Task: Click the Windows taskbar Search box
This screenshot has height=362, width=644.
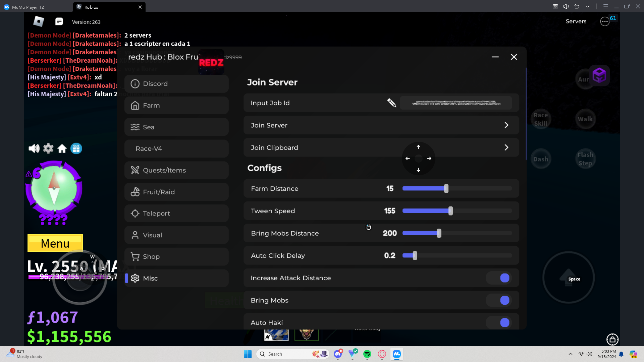Action: tap(292, 354)
